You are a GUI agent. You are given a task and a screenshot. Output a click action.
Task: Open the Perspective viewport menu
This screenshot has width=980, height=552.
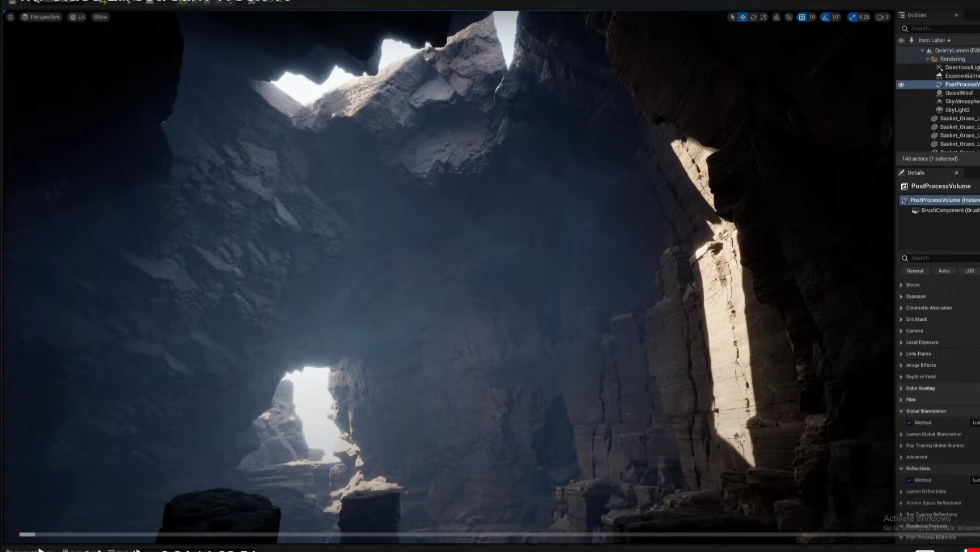click(41, 16)
